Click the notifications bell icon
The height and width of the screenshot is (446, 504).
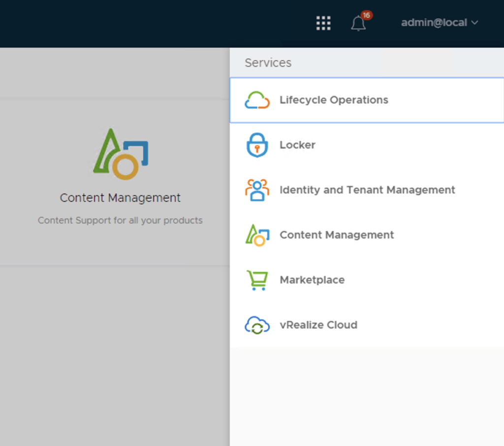tap(358, 24)
